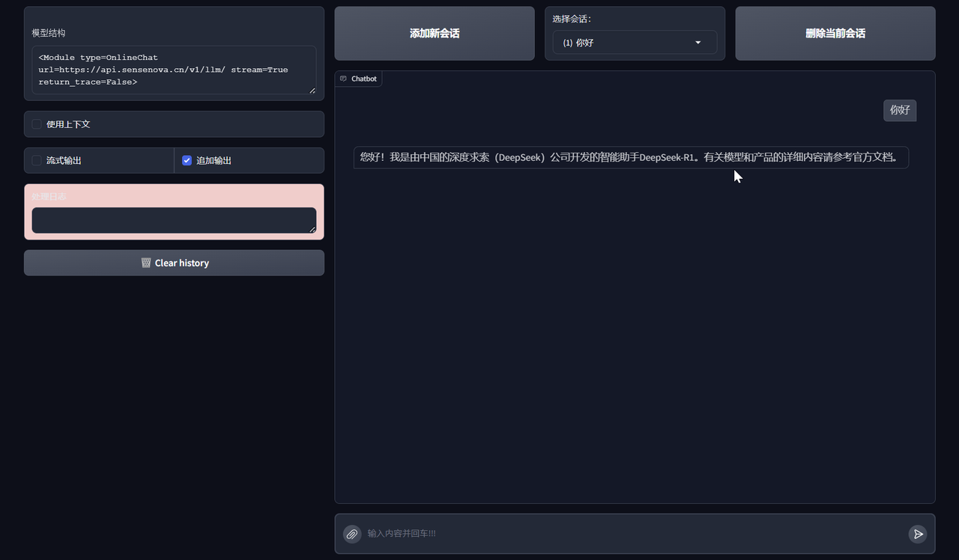Send the message with the arrow icon

(918, 534)
